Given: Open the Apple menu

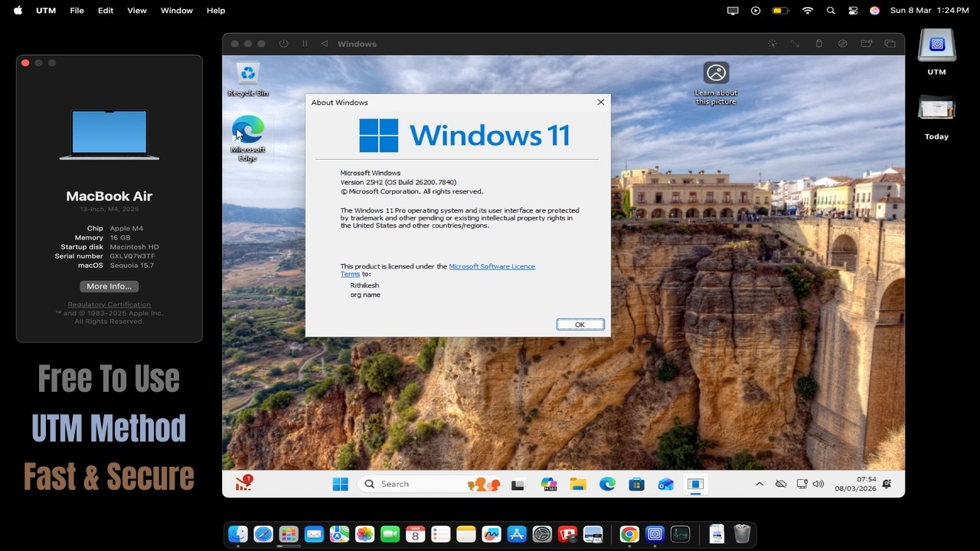Looking at the screenshot, I should click(18, 11).
